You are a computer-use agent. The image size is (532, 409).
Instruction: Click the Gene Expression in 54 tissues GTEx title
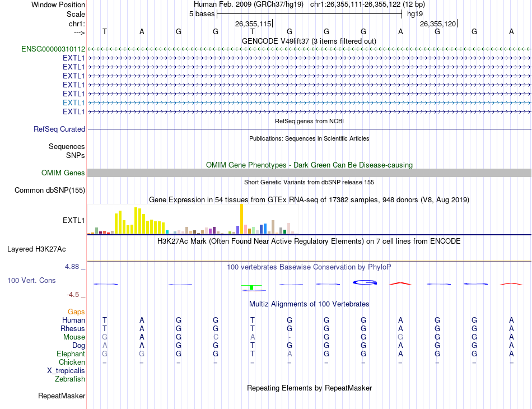(309, 199)
